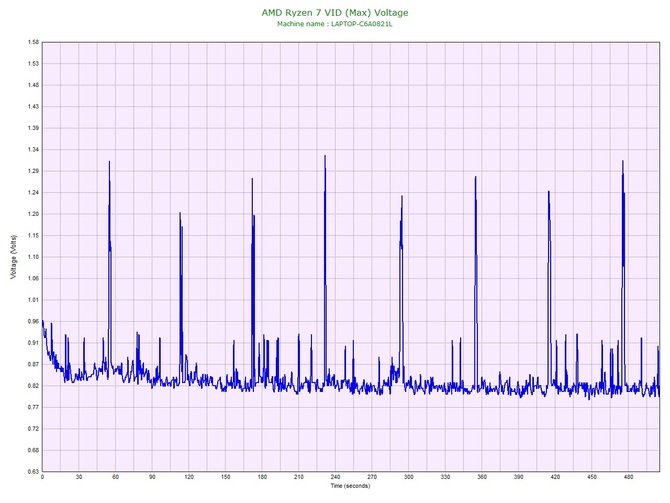This screenshot has width=670, height=503.
Task: Click the y-axis value 1.53
Action: (x=33, y=64)
